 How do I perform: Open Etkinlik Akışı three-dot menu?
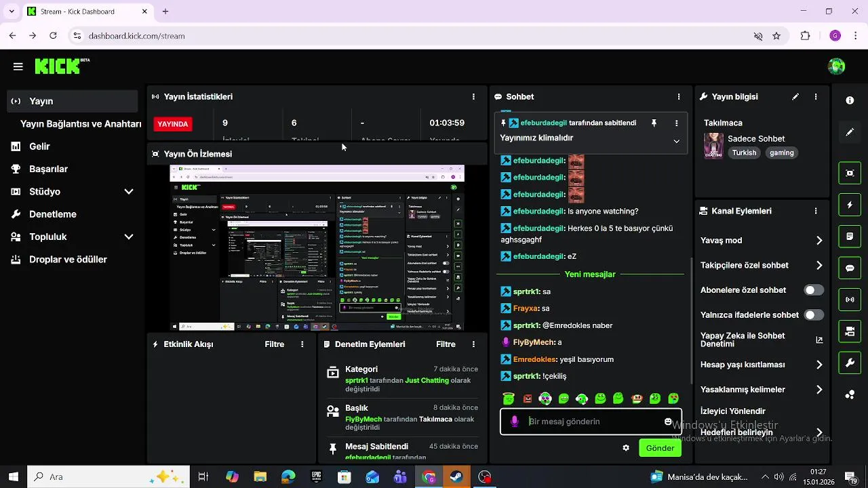(x=302, y=344)
